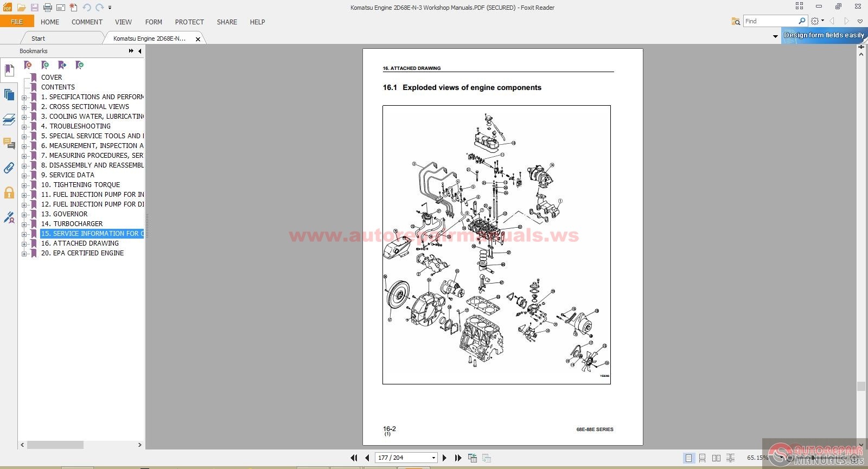Open the HOME ribbon tab
This screenshot has width=868, height=469.
pyautogui.click(x=50, y=22)
